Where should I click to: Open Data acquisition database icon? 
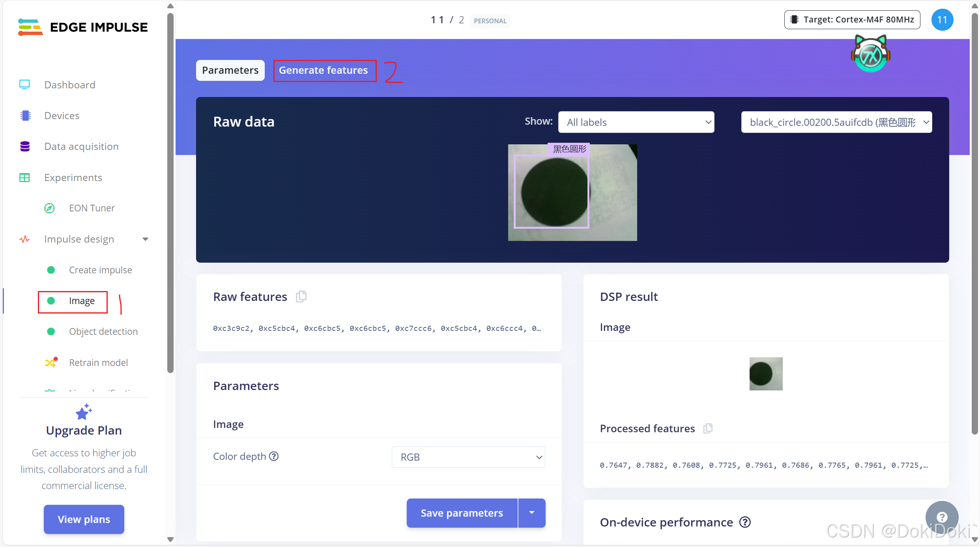[x=25, y=146]
